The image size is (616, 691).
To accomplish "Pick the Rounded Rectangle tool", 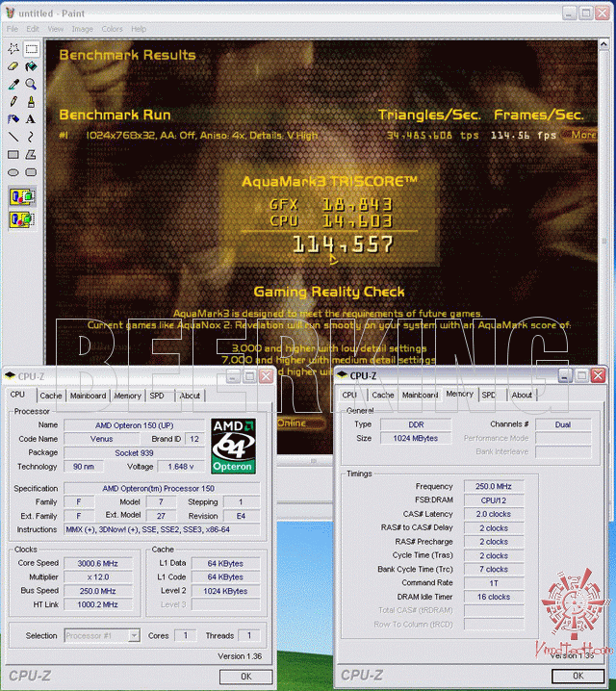I will 31,172.
